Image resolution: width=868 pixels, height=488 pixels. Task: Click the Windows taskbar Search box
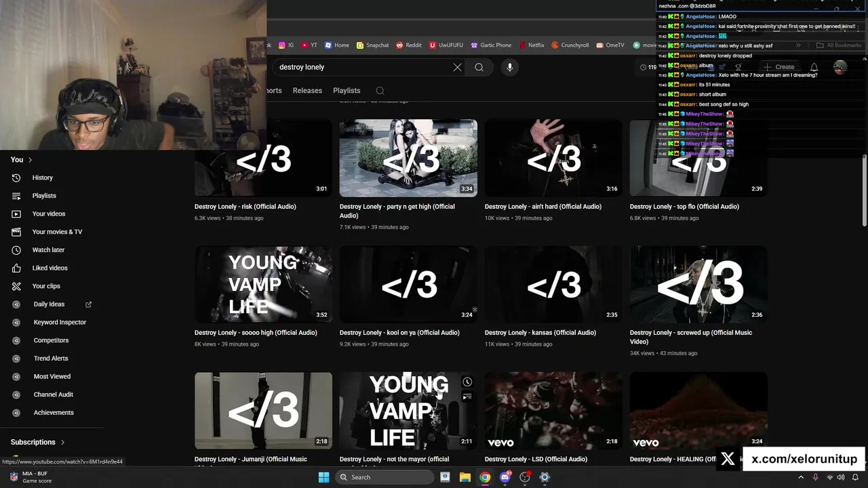click(384, 477)
